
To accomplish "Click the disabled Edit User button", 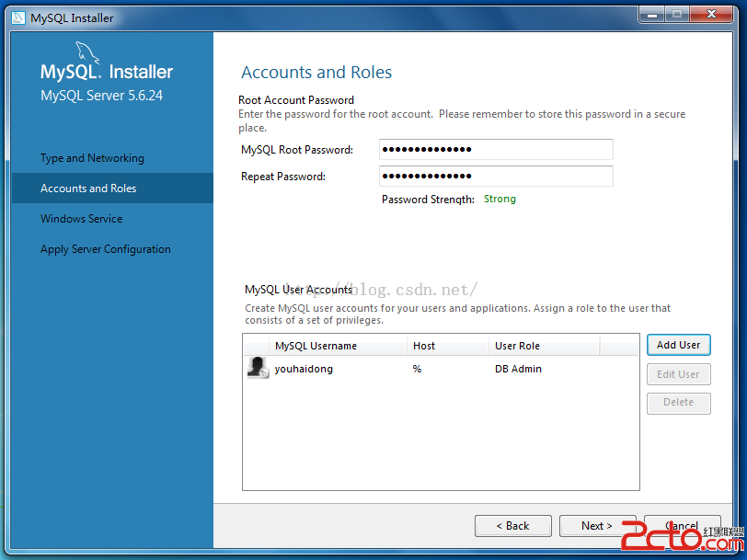I will click(x=678, y=374).
